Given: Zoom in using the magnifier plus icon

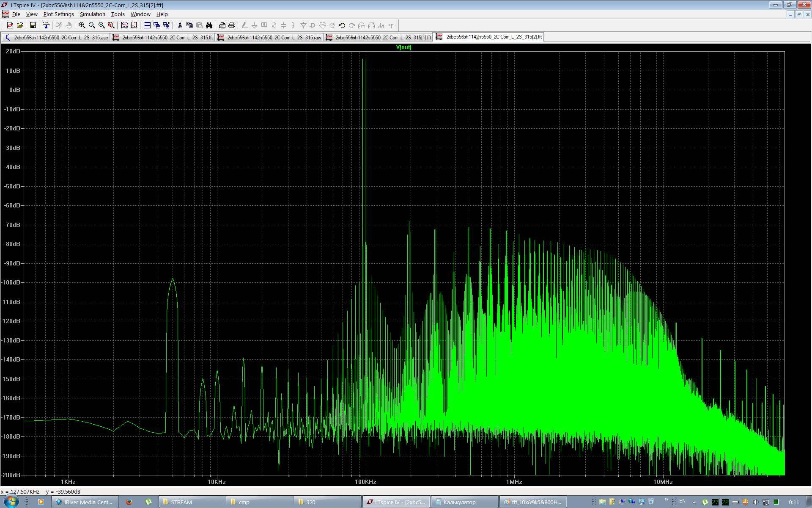Looking at the screenshot, I should point(82,25).
